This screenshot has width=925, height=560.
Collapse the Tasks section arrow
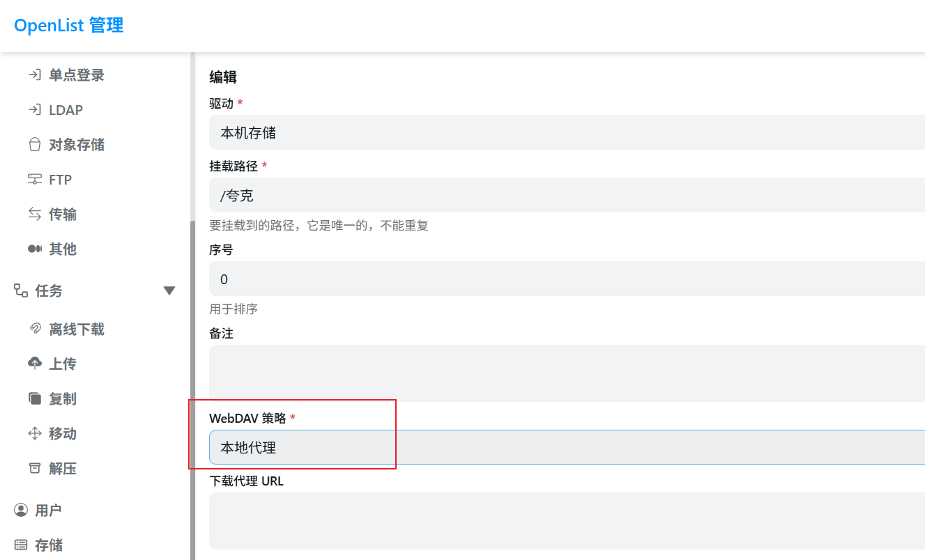click(169, 290)
